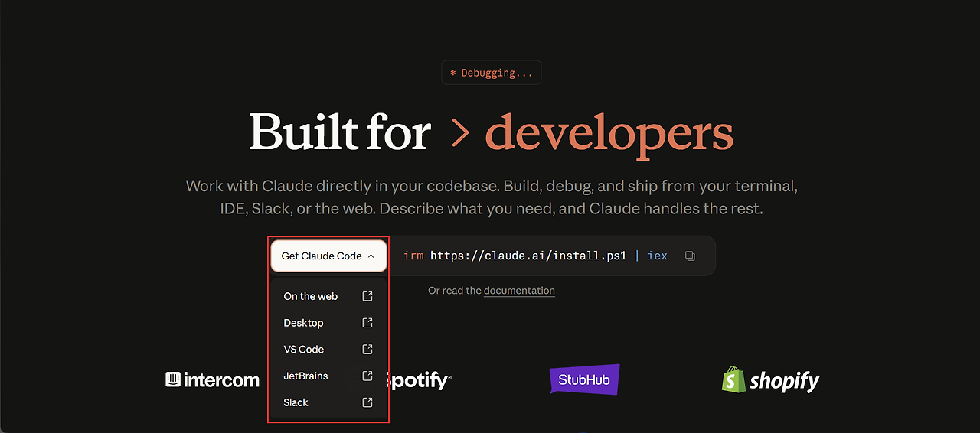The height and width of the screenshot is (433, 980).
Task: Choose VS Code in the dropdown list
Action: [328, 349]
